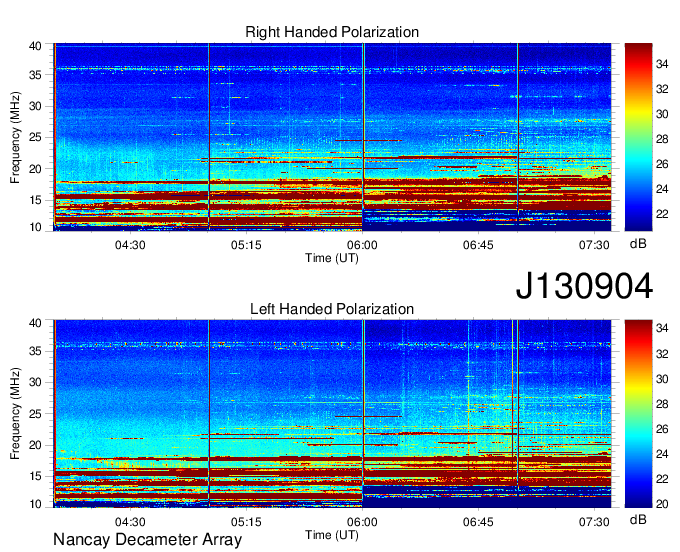Click the 04:30 tick on upper plot
Viewport: 680px width, 552px height.
130,245
